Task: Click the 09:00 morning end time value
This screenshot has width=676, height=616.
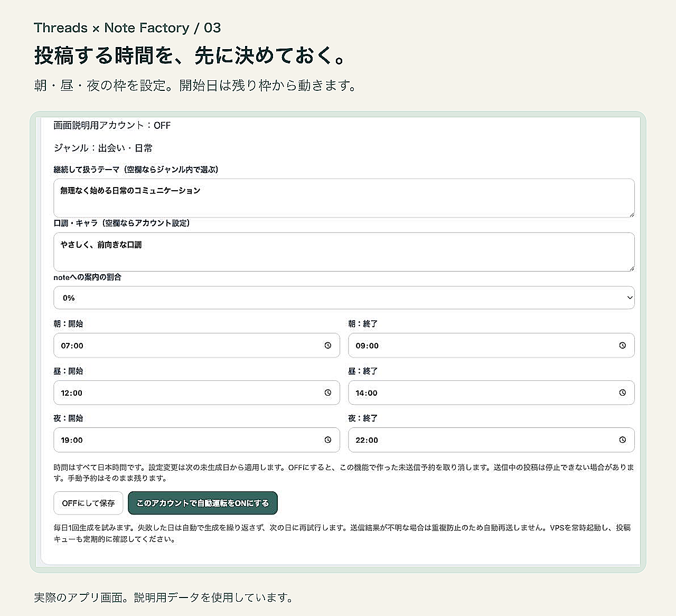Action: click(367, 346)
